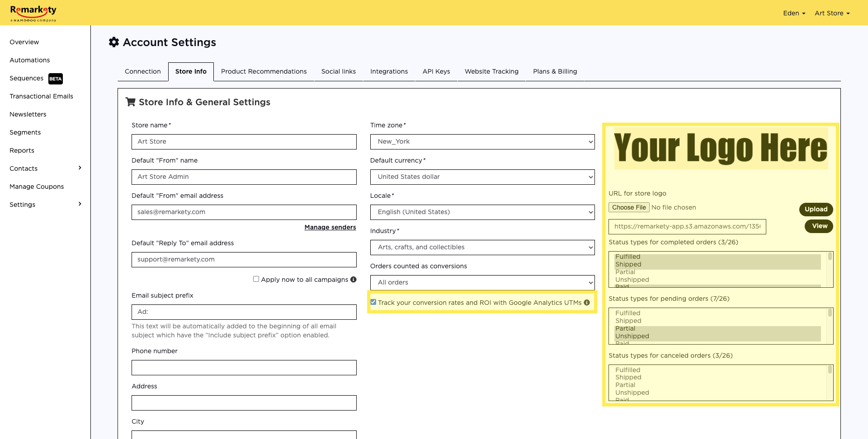Uncheck Google Analytics UTM tracking checkbox
Screen dimensions: 868x439
coord(373,302)
